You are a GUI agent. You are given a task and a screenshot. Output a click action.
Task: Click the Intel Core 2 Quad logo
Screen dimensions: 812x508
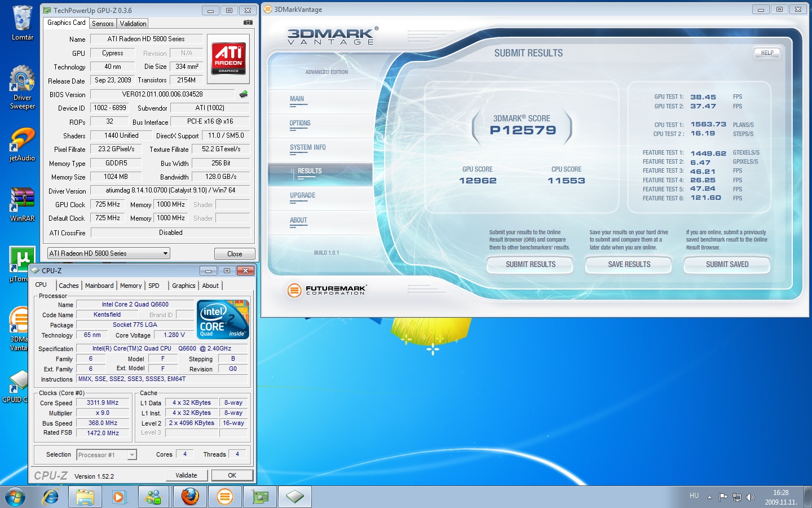[x=223, y=319]
